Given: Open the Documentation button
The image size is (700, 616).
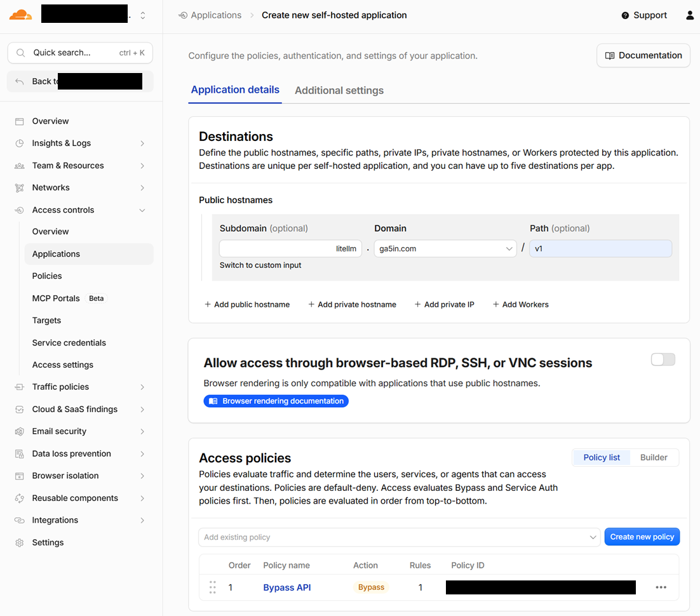Looking at the screenshot, I should coord(643,55).
